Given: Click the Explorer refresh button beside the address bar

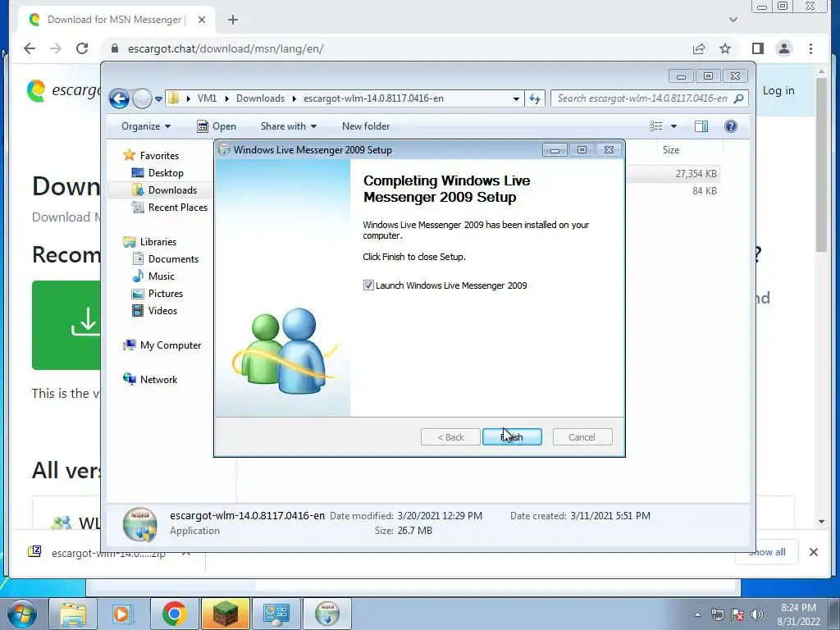Looking at the screenshot, I should (x=535, y=98).
